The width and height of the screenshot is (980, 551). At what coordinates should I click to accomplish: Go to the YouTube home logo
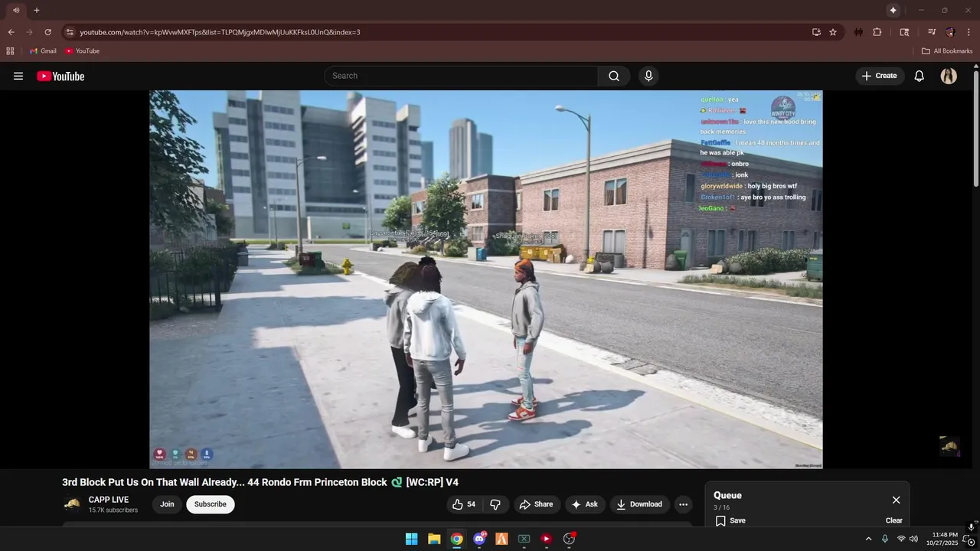coord(60,76)
